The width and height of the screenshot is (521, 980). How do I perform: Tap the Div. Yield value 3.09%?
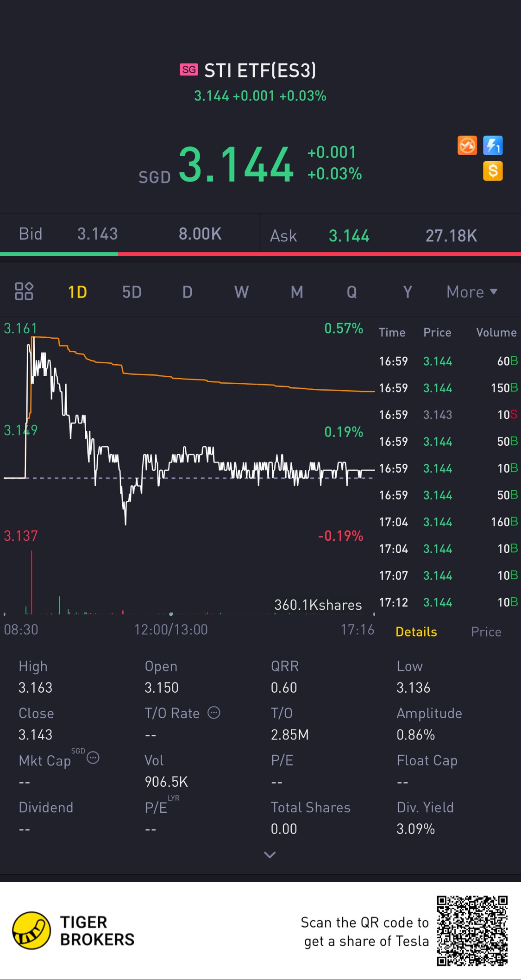415,829
